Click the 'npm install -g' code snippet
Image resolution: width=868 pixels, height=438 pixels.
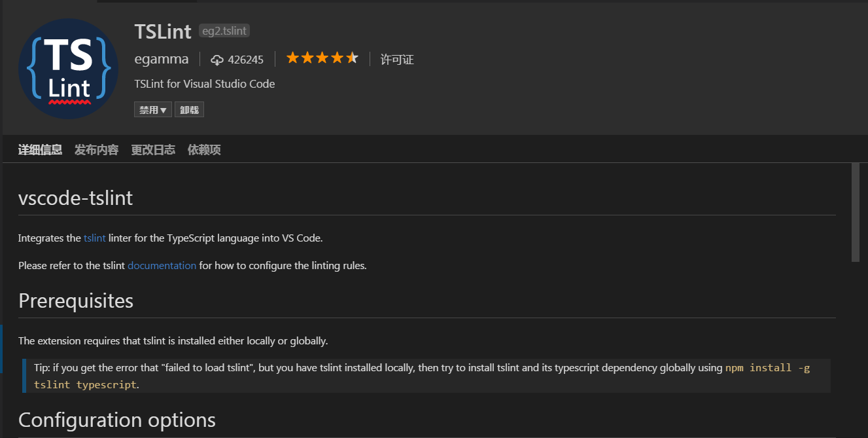pos(768,368)
